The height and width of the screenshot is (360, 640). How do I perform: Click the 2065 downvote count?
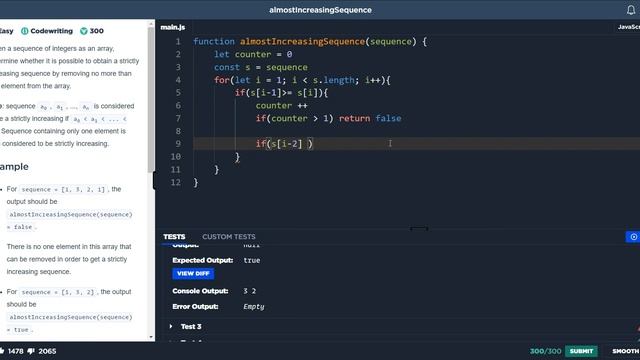tap(47, 351)
